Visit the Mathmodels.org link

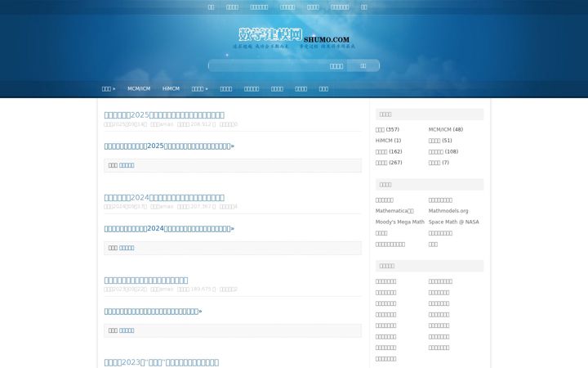(x=448, y=211)
